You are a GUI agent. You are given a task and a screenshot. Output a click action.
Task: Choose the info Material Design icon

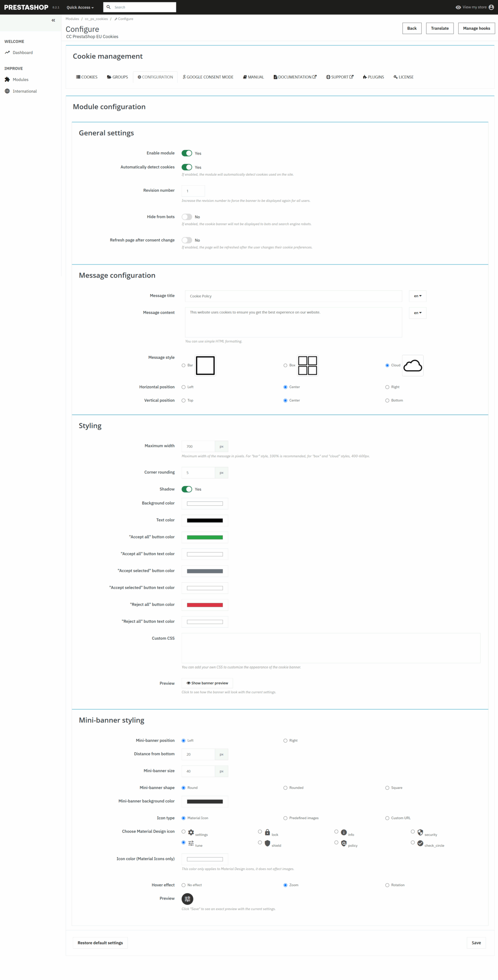[x=344, y=832]
